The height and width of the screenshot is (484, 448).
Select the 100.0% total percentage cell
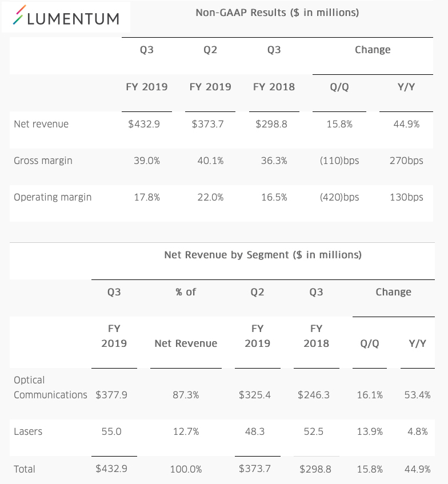point(186,469)
